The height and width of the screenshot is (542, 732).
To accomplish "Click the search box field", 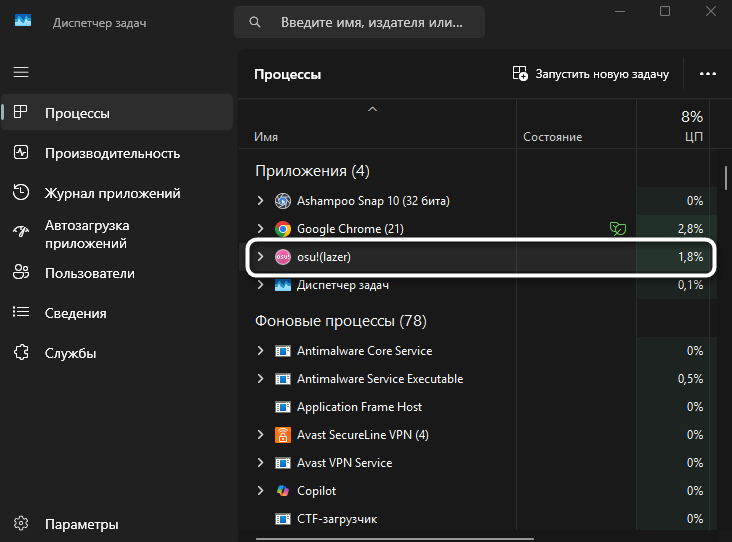I will pyautogui.click(x=370, y=22).
